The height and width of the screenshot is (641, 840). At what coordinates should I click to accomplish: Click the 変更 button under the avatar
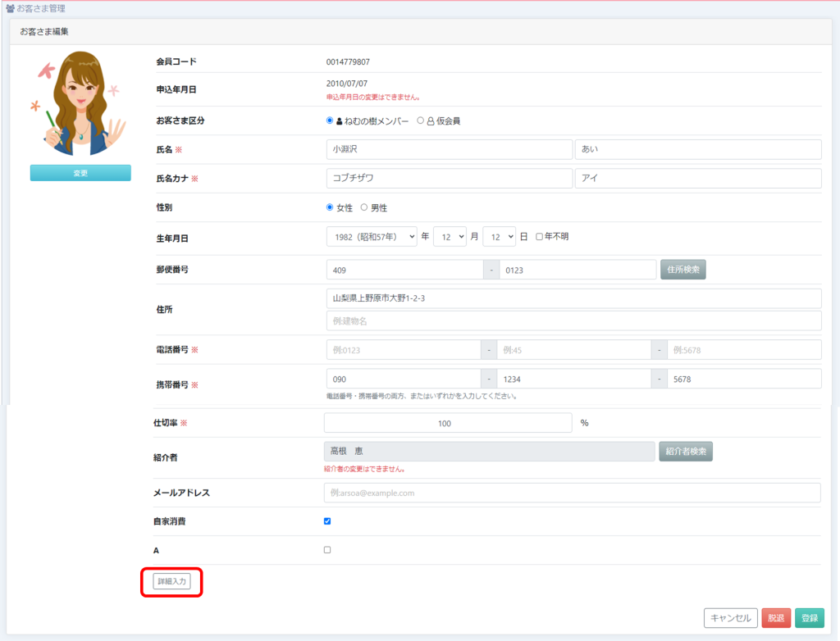click(80, 173)
